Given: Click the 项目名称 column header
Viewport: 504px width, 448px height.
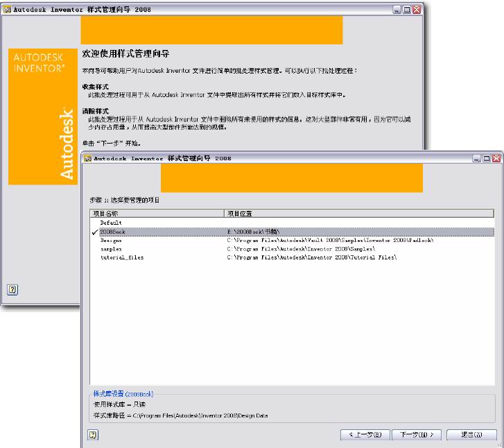Looking at the screenshot, I should [x=157, y=214].
